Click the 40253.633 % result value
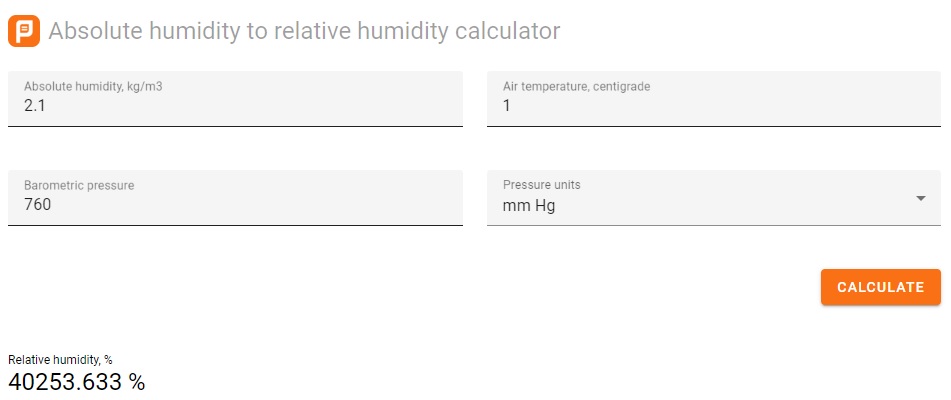This screenshot has height=400, width=951. pyautogui.click(x=77, y=382)
